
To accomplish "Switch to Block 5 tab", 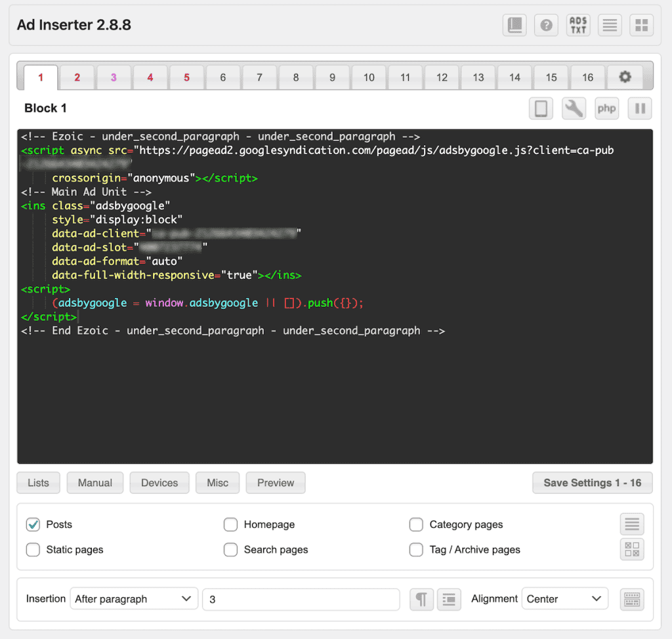I will (x=186, y=77).
